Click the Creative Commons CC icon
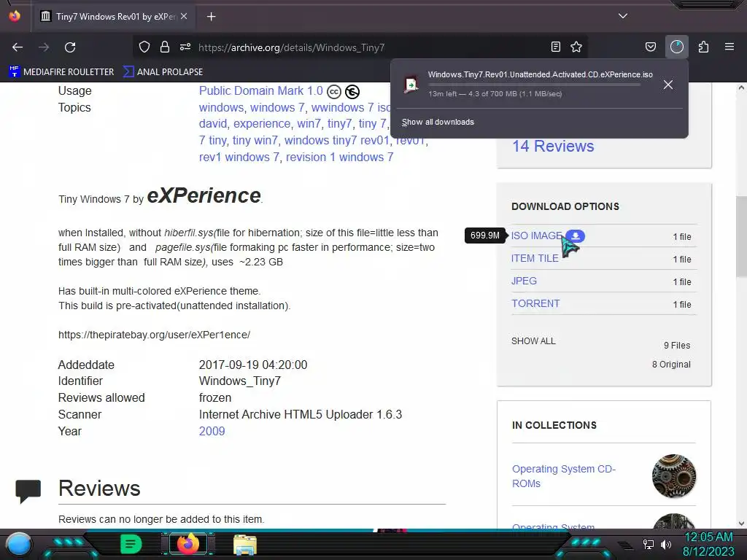Viewport: 747px width, 560px height. pyautogui.click(x=333, y=91)
